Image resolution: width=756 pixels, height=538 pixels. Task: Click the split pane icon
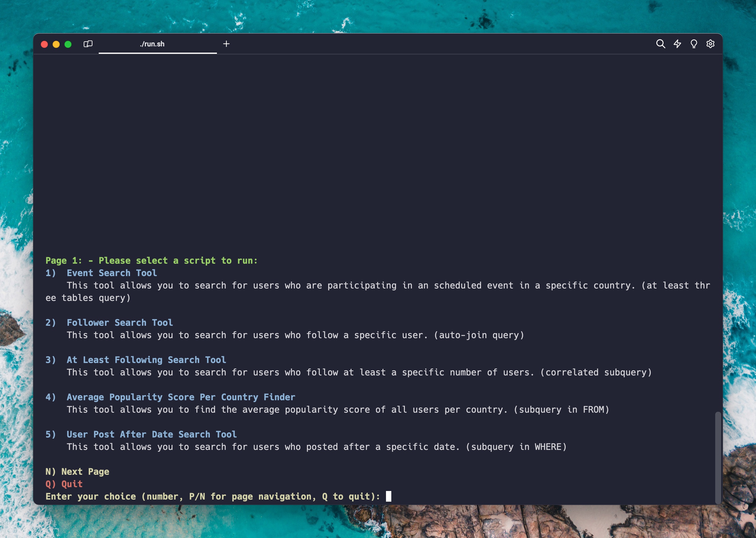pyautogui.click(x=88, y=44)
